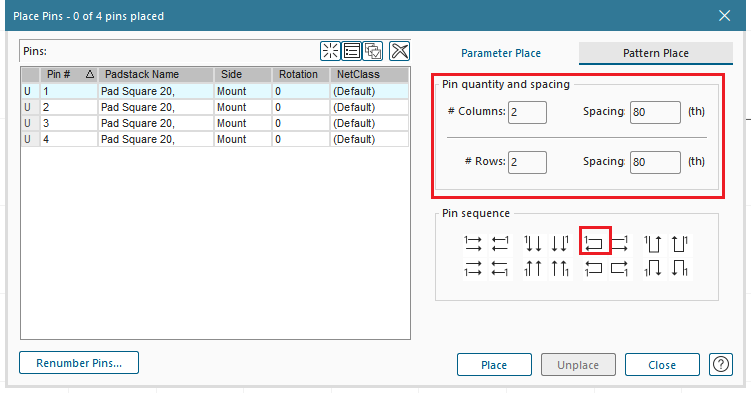751x393 pixels.
Task: Click the column Spacing input field
Action: [x=655, y=112]
